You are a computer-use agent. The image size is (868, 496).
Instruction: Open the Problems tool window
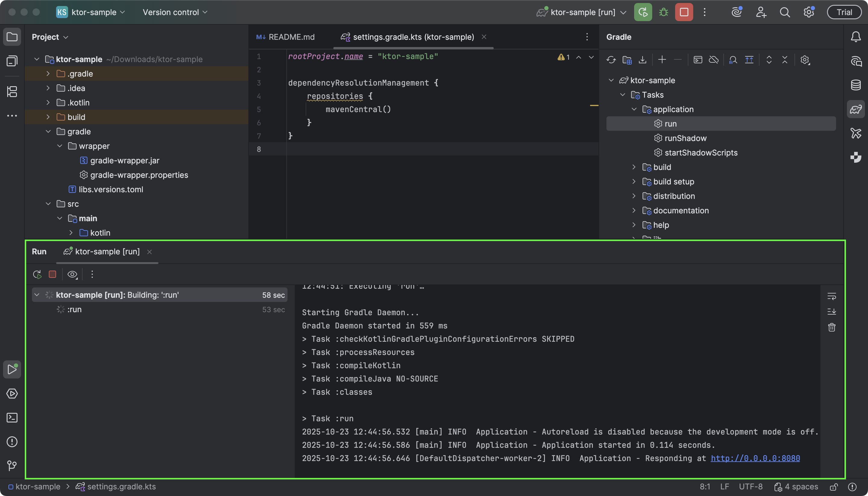coord(12,442)
